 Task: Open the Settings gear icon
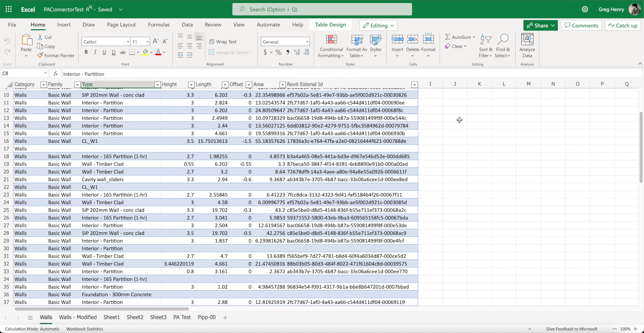[585, 9]
